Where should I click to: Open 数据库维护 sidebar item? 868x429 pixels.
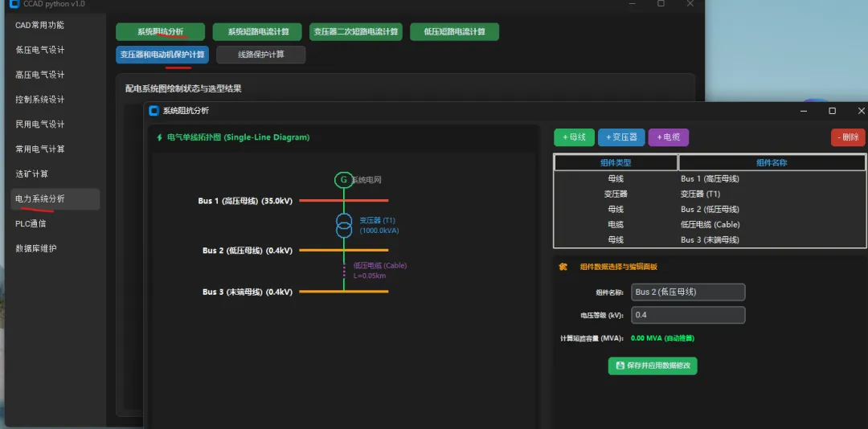point(36,248)
